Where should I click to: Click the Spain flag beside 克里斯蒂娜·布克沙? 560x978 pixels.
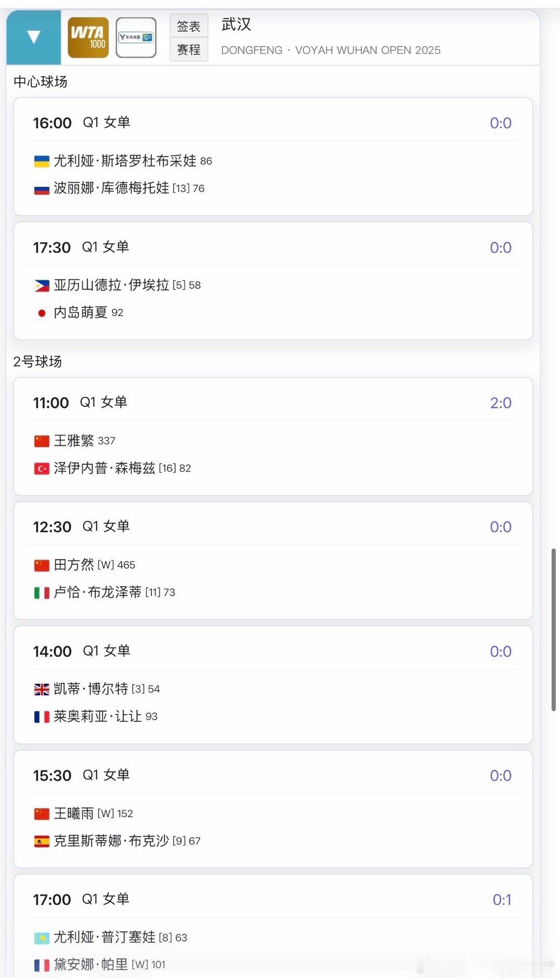tap(41, 841)
